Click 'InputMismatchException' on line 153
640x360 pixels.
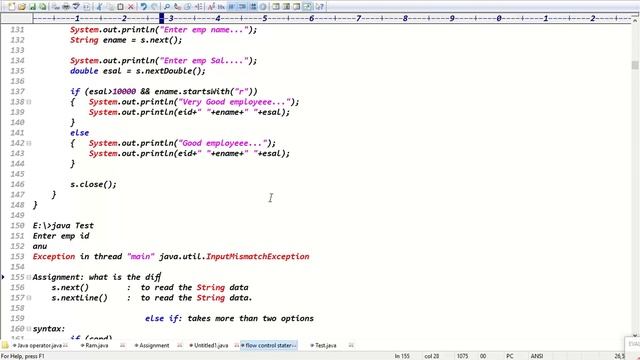[258, 256]
